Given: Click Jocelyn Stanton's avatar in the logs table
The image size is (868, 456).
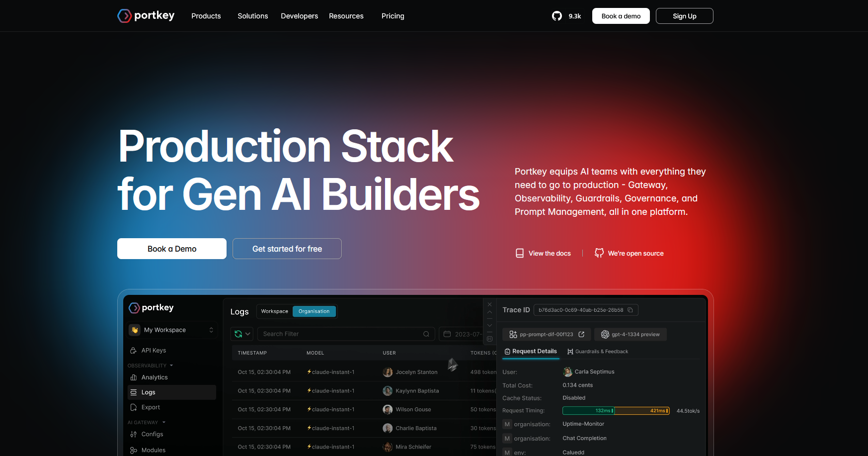Looking at the screenshot, I should point(388,372).
